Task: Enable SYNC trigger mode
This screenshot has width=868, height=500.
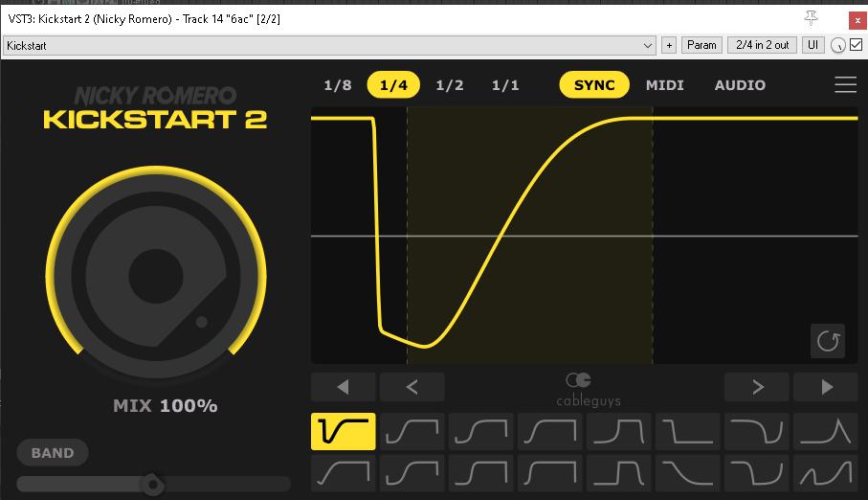Action: click(x=594, y=85)
